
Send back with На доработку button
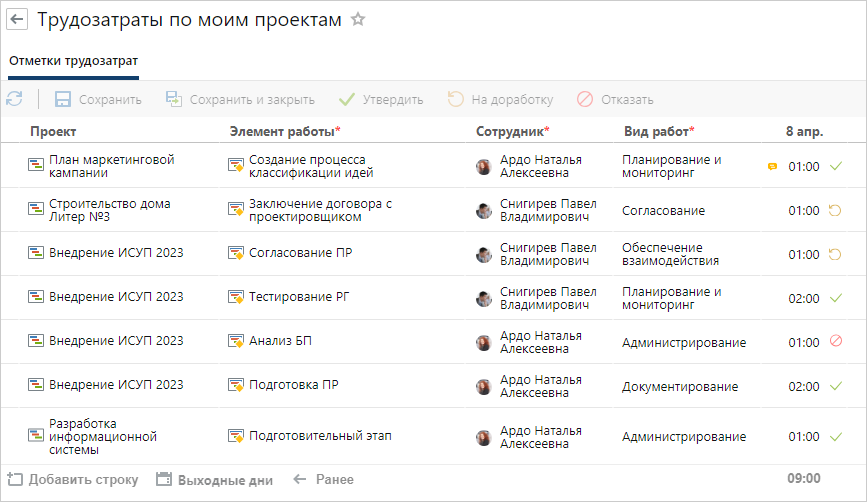click(500, 99)
